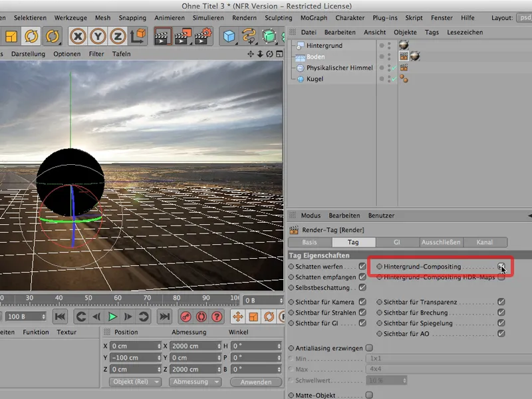Screen dimensions: 532x399
Task: Go to start of timeline
Action: (x=60, y=317)
